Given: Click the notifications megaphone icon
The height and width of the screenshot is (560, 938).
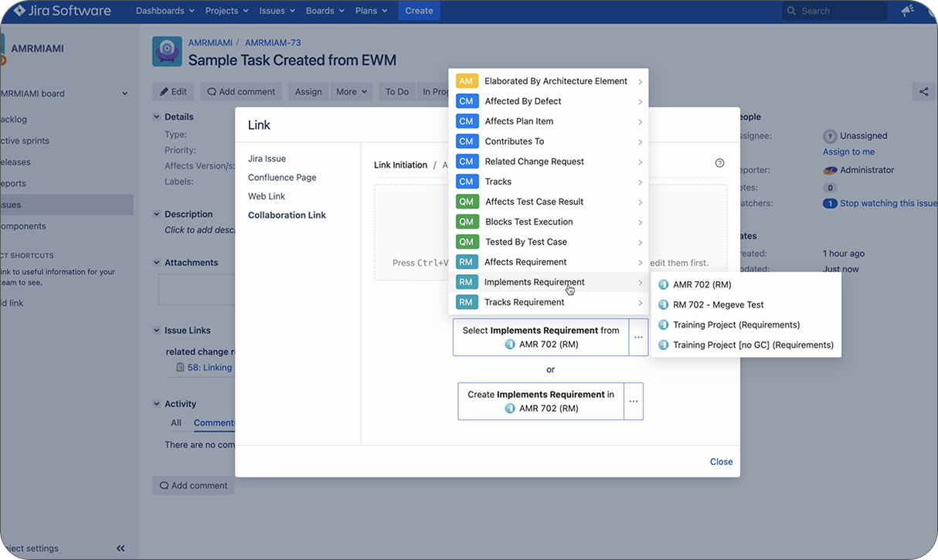Looking at the screenshot, I should (x=906, y=11).
